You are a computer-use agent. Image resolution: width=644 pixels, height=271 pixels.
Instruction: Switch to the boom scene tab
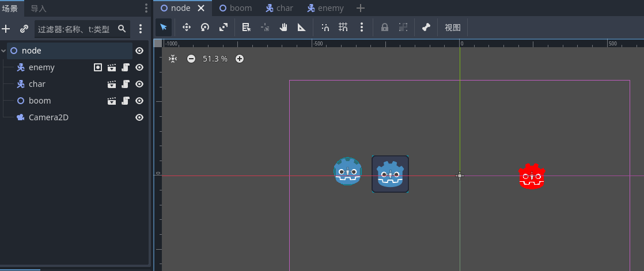236,8
